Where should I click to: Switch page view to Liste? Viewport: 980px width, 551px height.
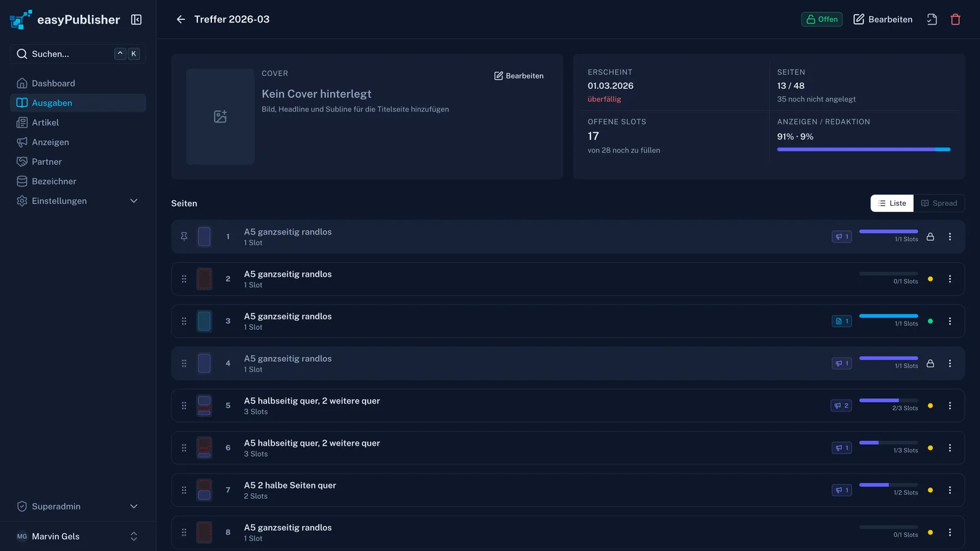coord(892,203)
